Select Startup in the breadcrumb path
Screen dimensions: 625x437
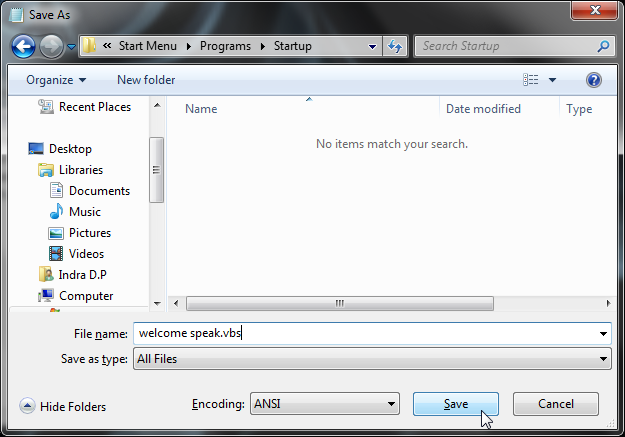tap(293, 46)
